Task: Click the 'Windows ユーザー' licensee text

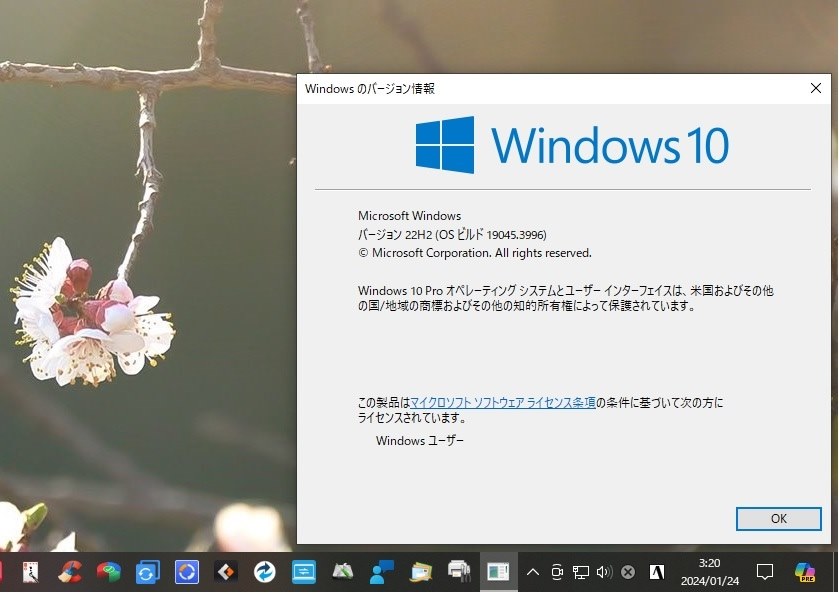Action: (x=420, y=440)
